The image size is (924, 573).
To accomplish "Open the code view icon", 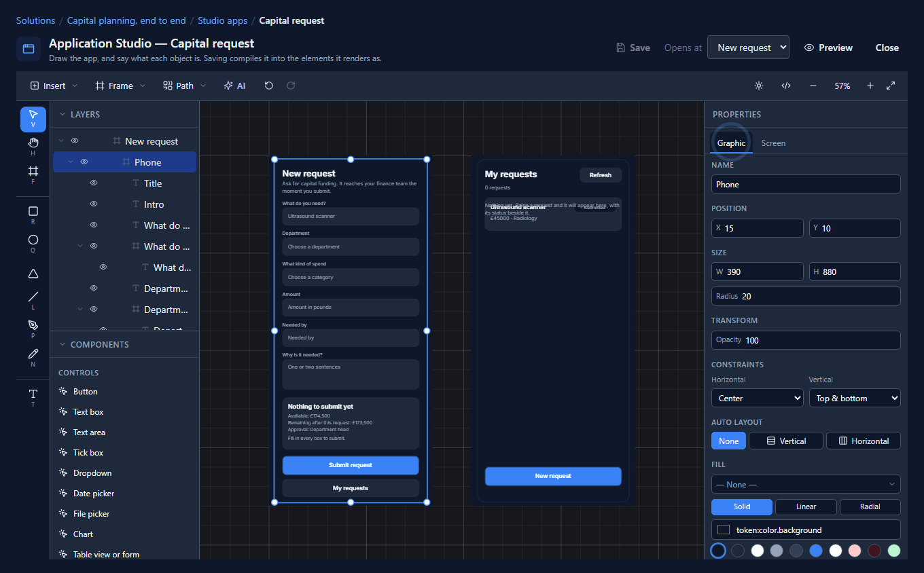I will (x=786, y=86).
